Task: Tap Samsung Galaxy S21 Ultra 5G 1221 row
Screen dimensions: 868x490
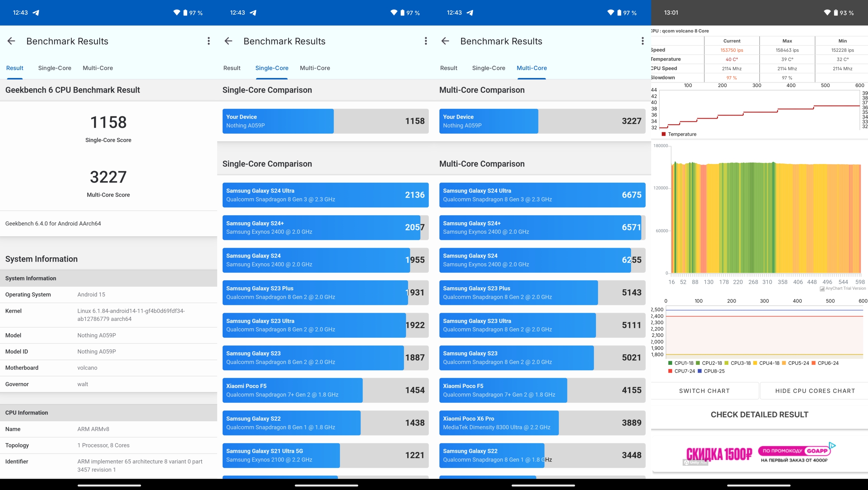Action: (325, 455)
